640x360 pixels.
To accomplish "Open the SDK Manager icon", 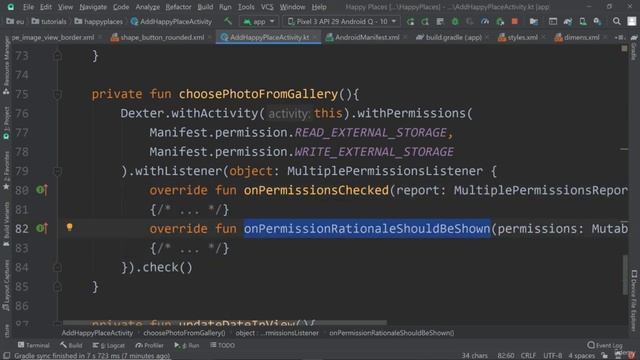I will (x=598, y=21).
